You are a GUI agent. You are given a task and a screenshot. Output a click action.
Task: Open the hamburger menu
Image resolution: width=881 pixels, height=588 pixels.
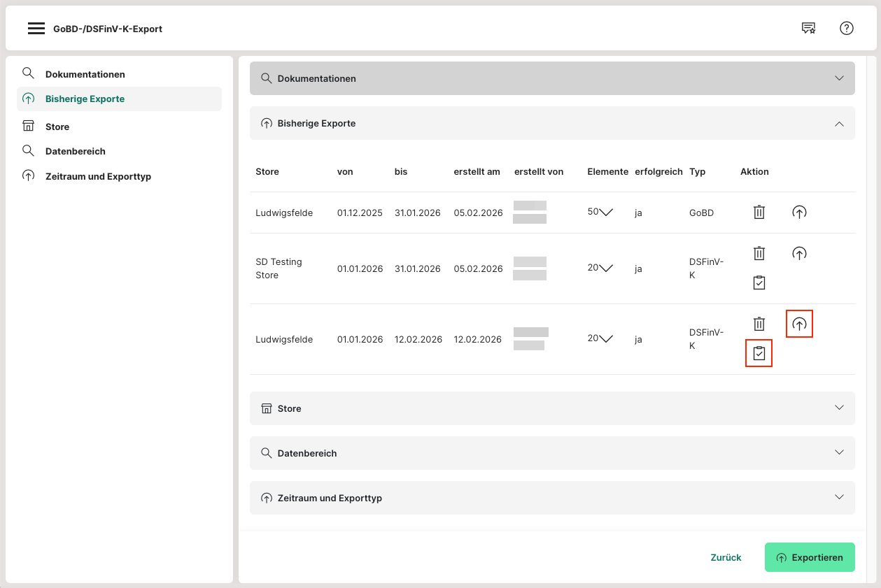36,29
